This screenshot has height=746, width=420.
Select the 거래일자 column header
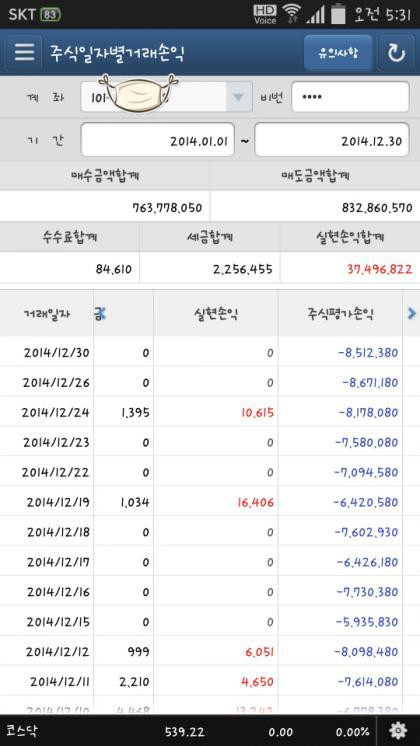[47, 314]
